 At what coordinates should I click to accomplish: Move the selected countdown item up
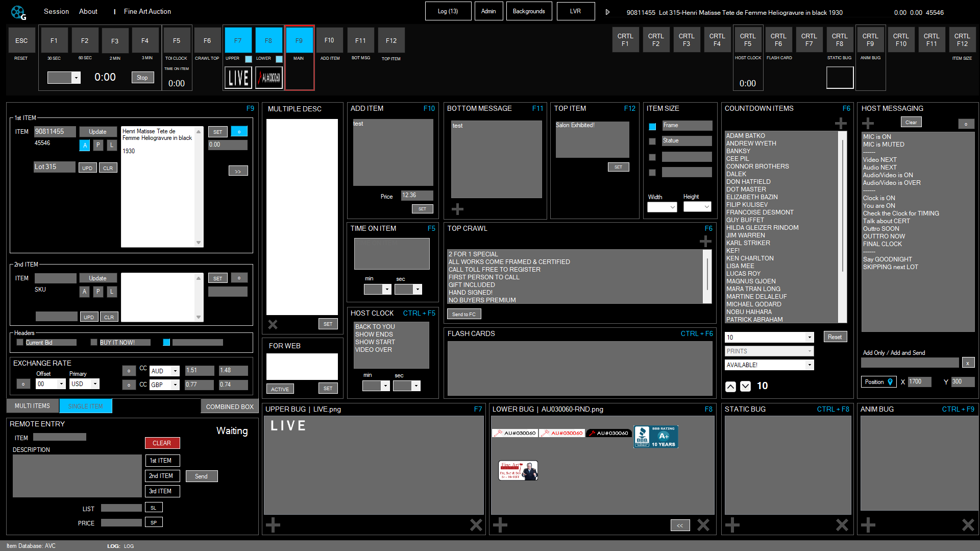click(730, 387)
